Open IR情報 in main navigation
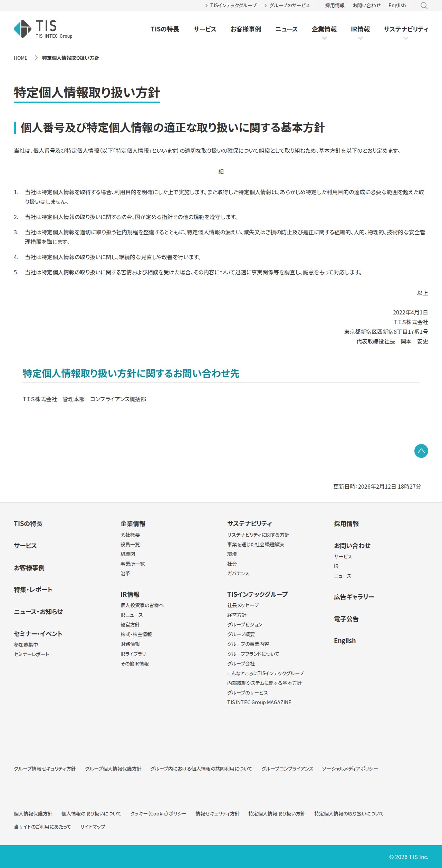Screen dimensions: 442x868 pyautogui.click(x=360, y=29)
